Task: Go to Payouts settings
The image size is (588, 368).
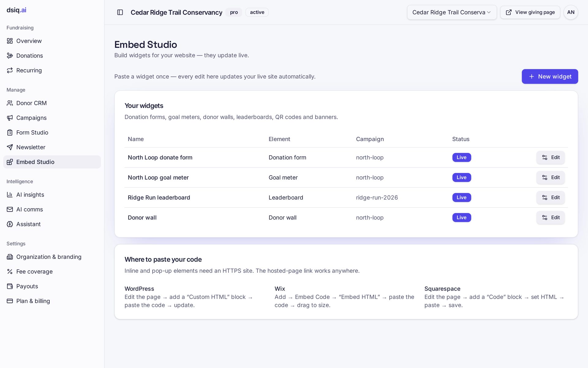Action: pyautogui.click(x=52, y=286)
